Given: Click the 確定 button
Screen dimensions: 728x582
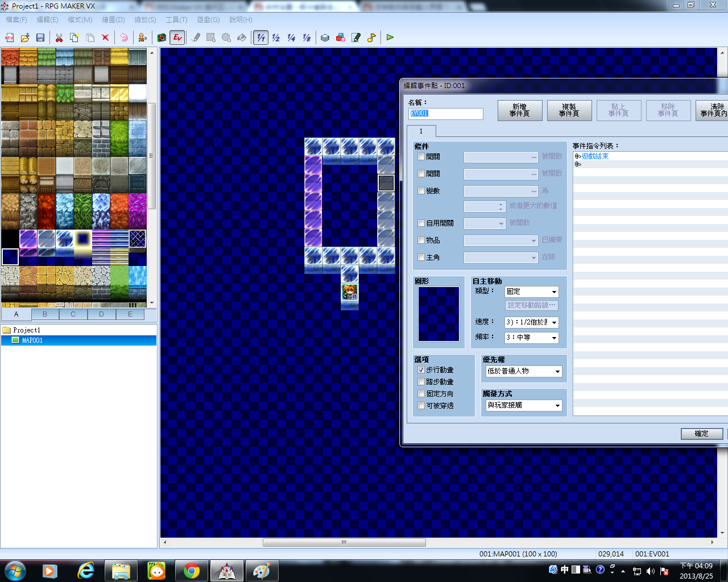Looking at the screenshot, I should [702, 434].
